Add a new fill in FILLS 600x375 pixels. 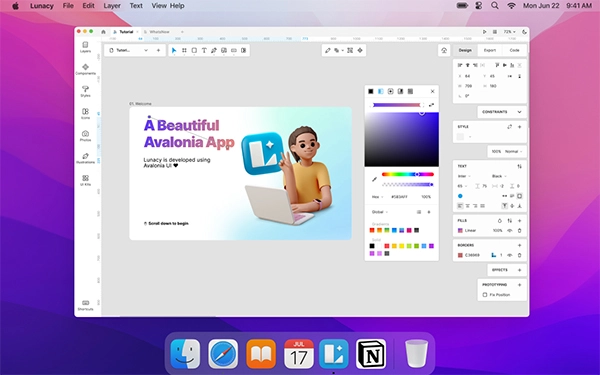pos(519,221)
